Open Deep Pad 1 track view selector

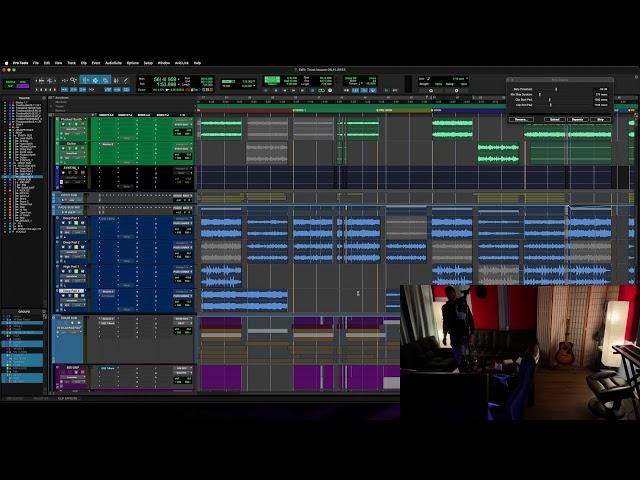coord(73,228)
